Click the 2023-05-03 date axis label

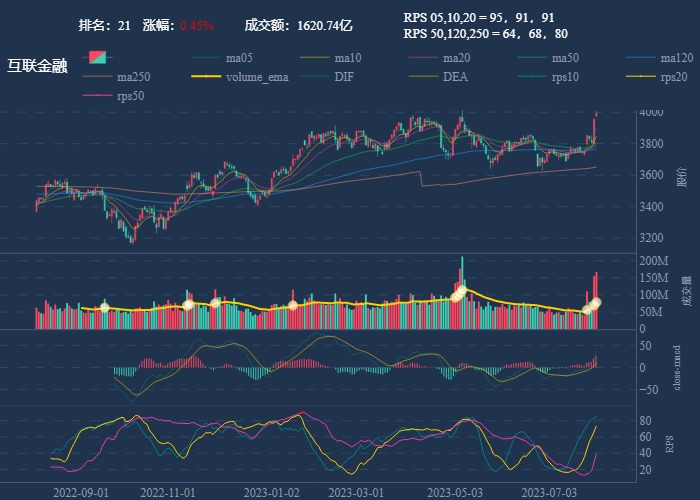[455, 493]
